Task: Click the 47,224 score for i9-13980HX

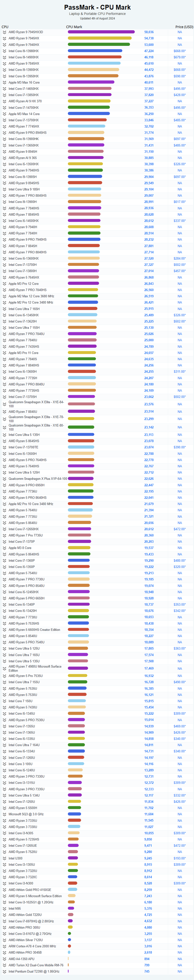Action: [x=149, y=51]
